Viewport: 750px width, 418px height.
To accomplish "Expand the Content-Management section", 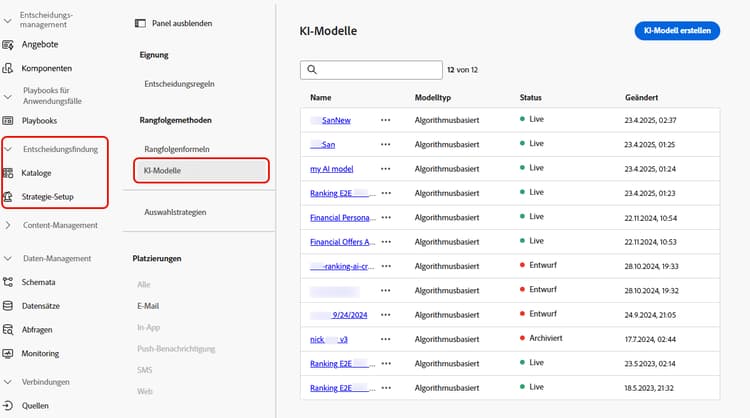I will pyautogui.click(x=9, y=225).
